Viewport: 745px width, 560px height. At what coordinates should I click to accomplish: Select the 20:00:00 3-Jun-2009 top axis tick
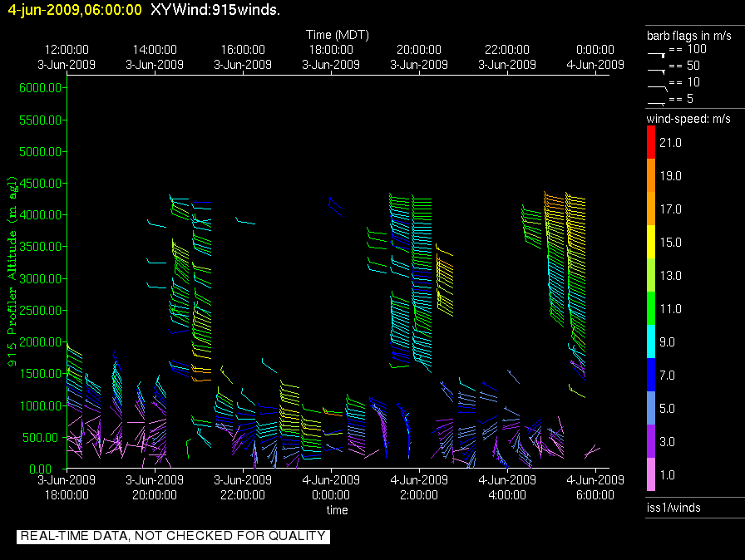tap(418, 56)
